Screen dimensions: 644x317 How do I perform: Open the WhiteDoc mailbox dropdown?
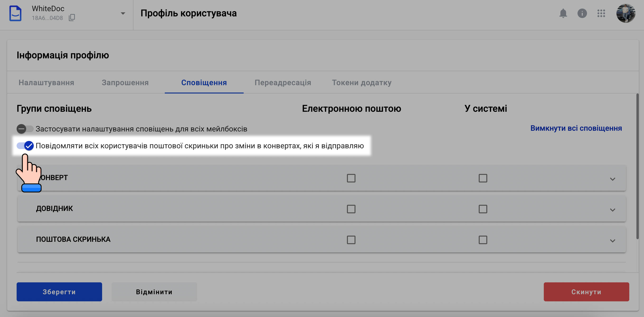click(123, 14)
